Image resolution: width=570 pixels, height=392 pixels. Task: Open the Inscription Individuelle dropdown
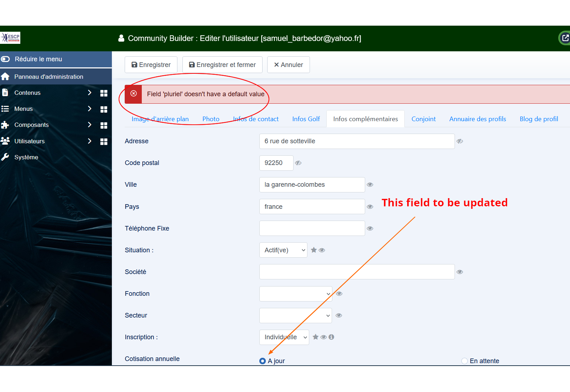[x=284, y=337]
